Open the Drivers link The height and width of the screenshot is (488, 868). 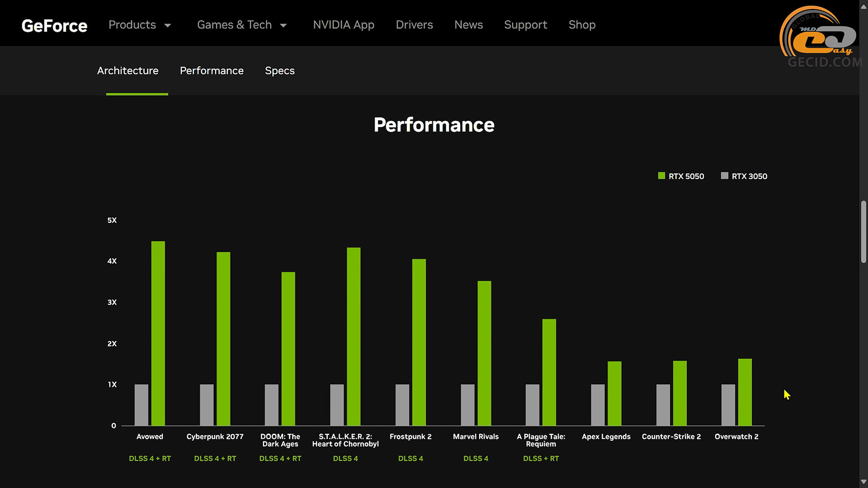pyautogui.click(x=414, y=25)
